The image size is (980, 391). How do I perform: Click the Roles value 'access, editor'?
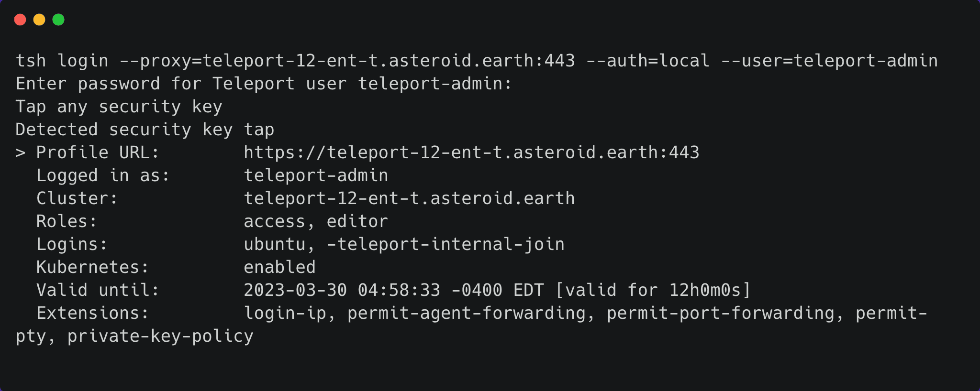tap(316, 221)
